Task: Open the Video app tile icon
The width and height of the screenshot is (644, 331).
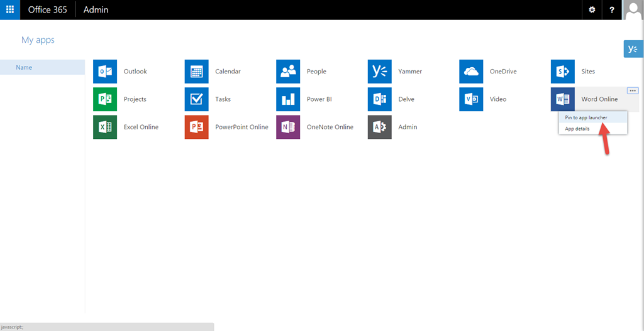Action: click(472, 99)
